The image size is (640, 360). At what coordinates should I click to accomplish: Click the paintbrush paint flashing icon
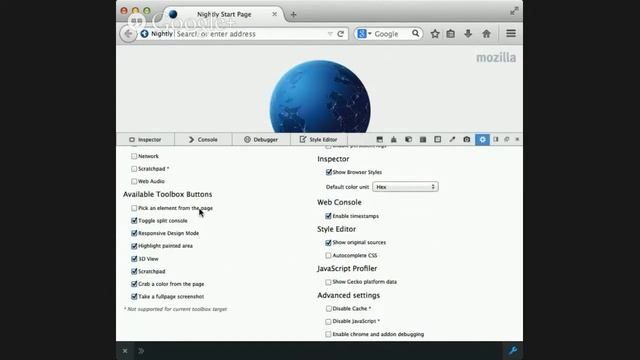click(394, 140)
